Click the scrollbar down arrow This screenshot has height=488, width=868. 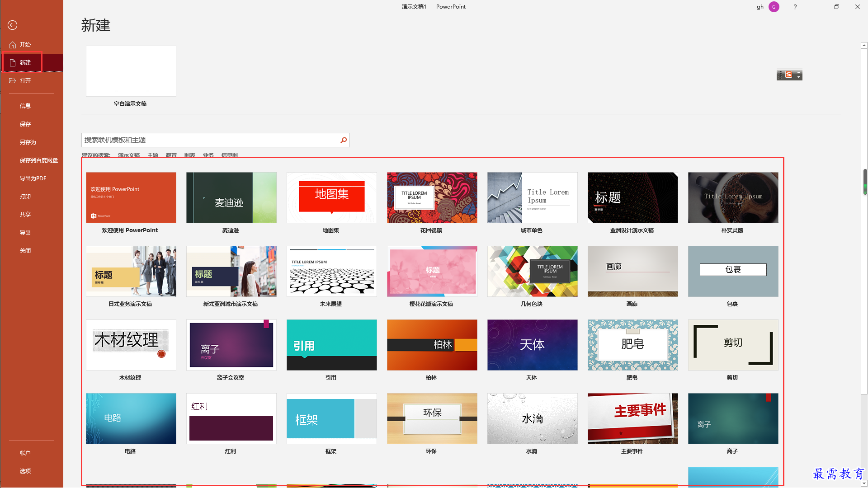tap(864, 484)
